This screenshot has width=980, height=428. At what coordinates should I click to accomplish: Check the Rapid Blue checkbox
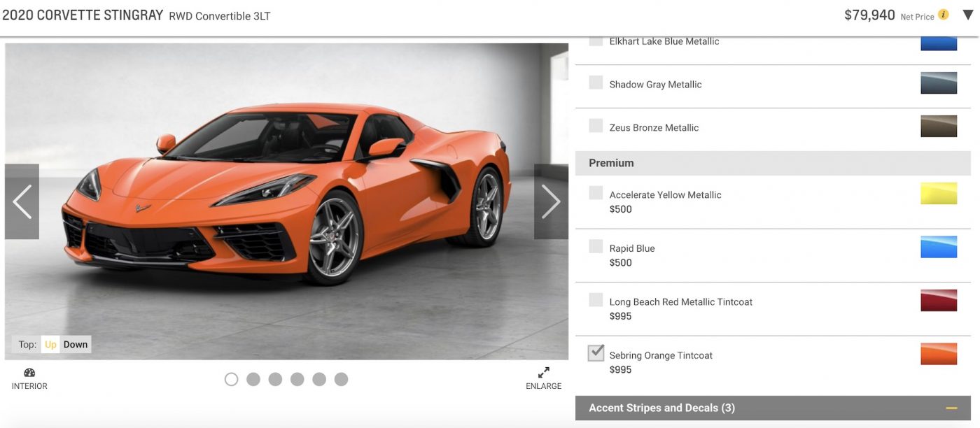[x=596, y=246]
